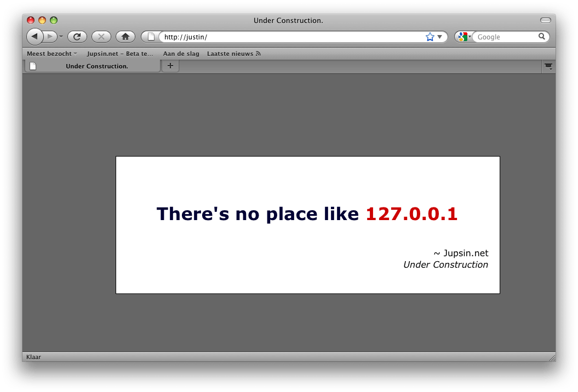Expand the address bar URL history dropdown
This screenshot has width=578, height=392.
tap(439, 37)
